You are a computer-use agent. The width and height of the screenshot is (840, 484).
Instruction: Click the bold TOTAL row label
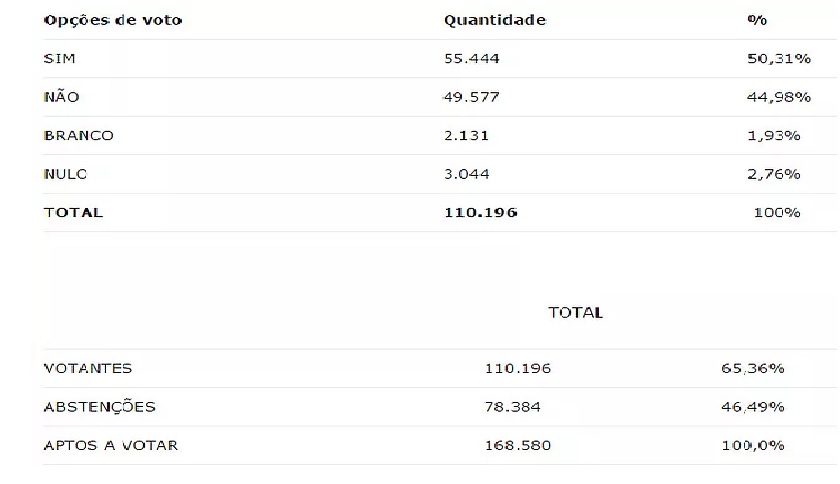click(x=73, y=213)
